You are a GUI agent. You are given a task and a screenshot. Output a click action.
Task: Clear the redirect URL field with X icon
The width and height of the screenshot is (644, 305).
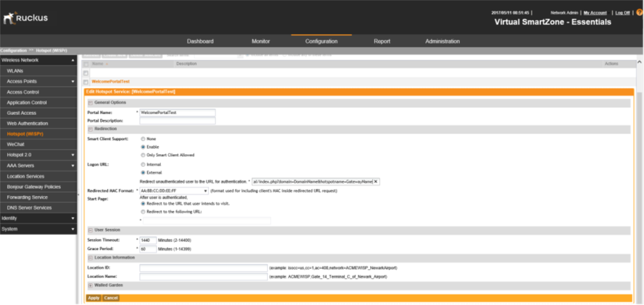(x=376, y=182)
